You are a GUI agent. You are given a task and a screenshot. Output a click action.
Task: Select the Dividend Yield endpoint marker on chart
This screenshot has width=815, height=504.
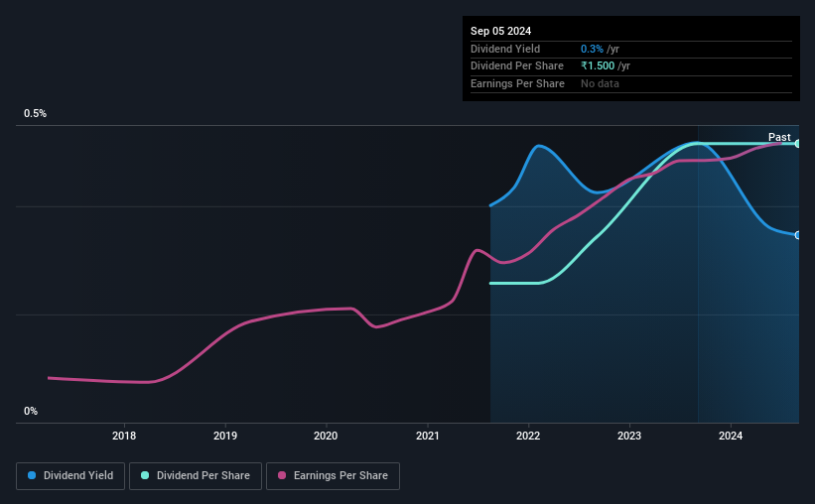tap(797, 235)
